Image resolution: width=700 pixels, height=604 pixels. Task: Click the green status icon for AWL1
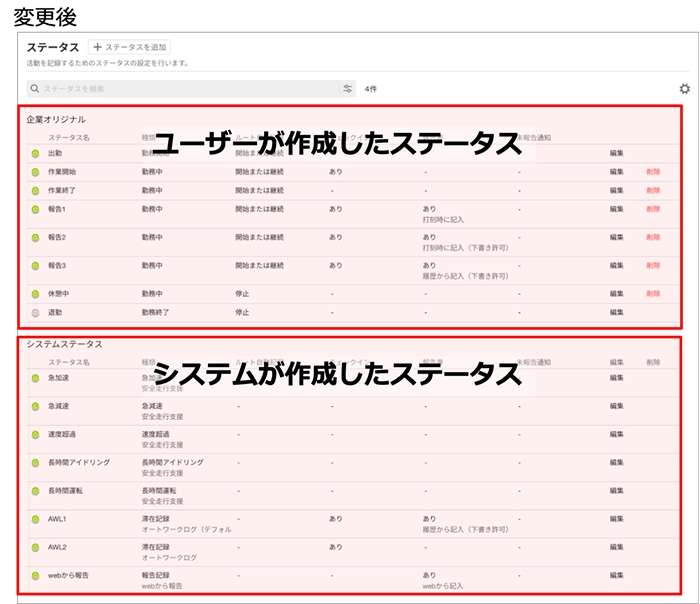tap(35, 520)
